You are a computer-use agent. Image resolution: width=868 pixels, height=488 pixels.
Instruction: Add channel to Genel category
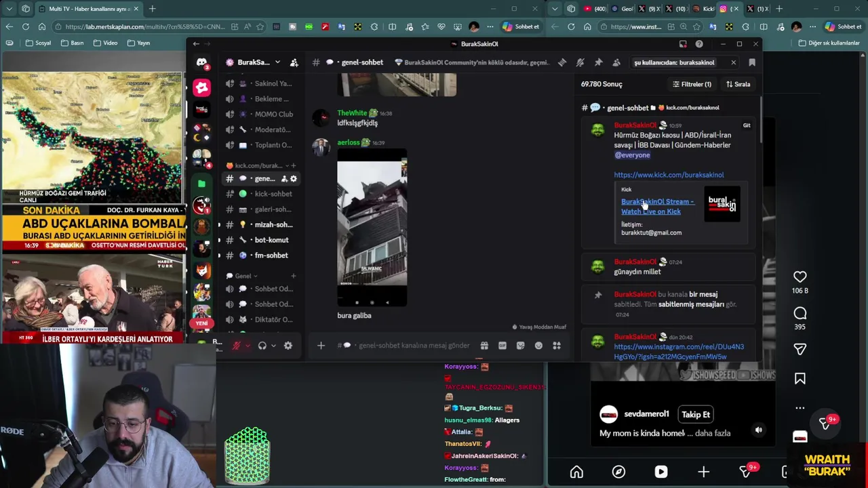pyautogui.click(x=294, y=276)
